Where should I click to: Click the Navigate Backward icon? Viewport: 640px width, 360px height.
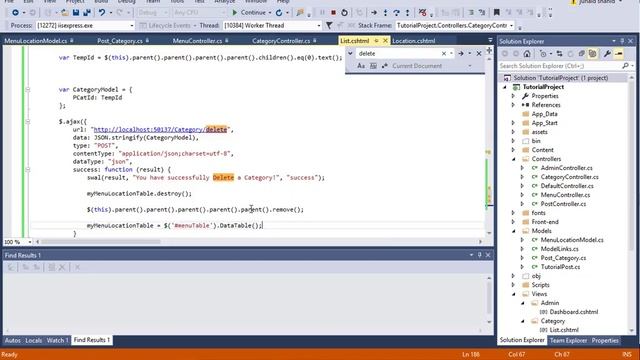pos(15,13)
